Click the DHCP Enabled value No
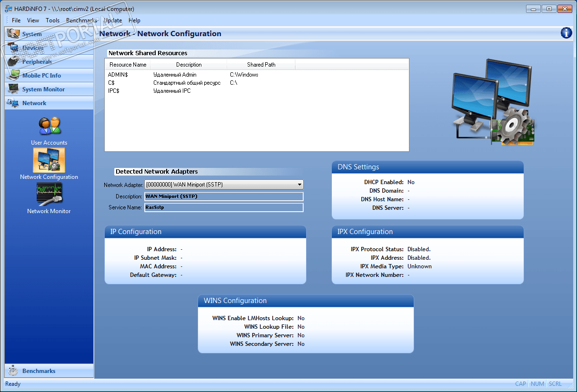Image resolution: width=577 pixels, height=392 pixels. [411, 182]
